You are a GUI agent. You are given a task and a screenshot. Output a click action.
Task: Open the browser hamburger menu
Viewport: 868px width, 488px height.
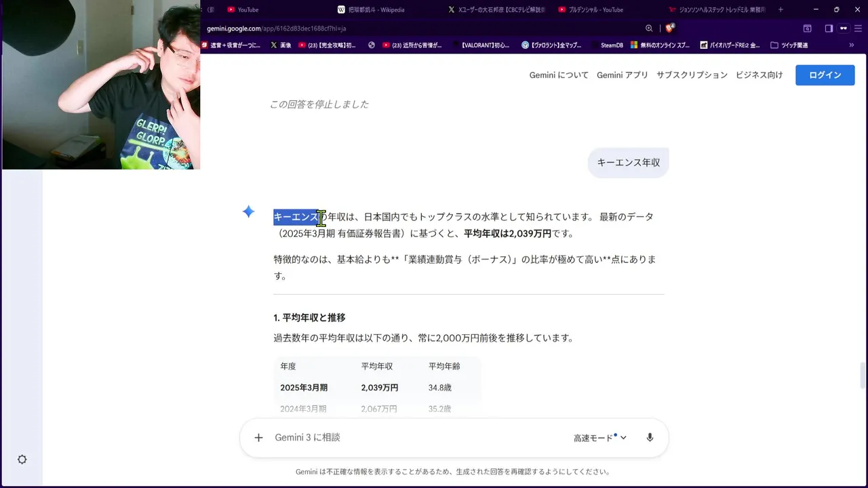(x=858, y=28)
